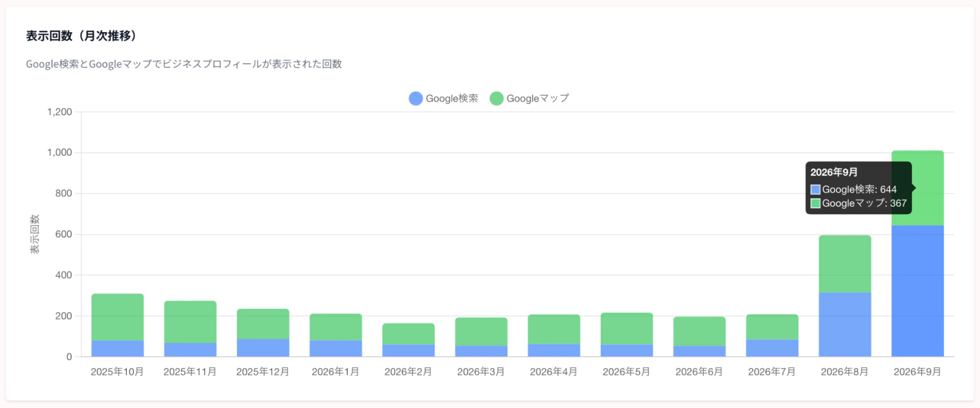This screenshot has width=980, height=408.
Task: Click the 2025年10月 blue bar segment
Action: pos(118,349)
